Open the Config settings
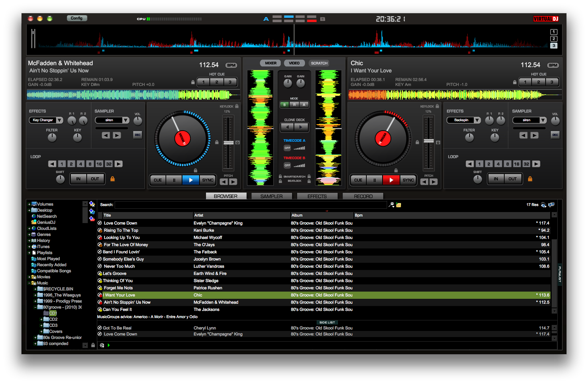 (x=77, y=18)
